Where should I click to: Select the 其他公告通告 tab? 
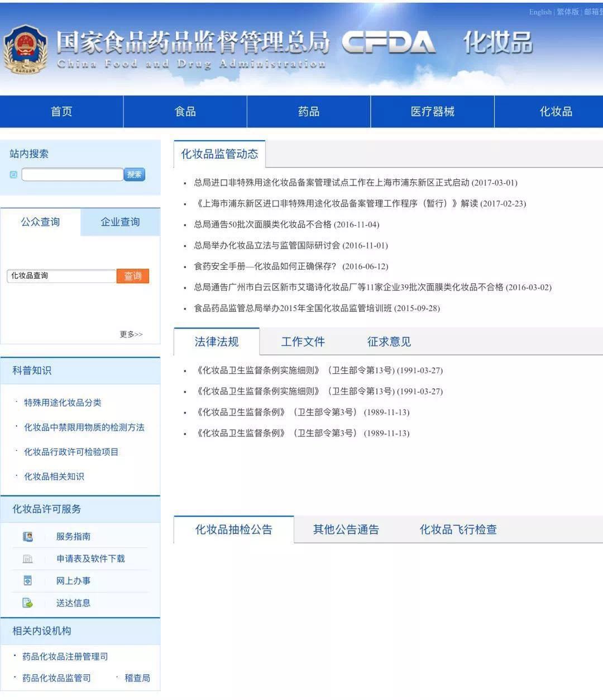346,530
